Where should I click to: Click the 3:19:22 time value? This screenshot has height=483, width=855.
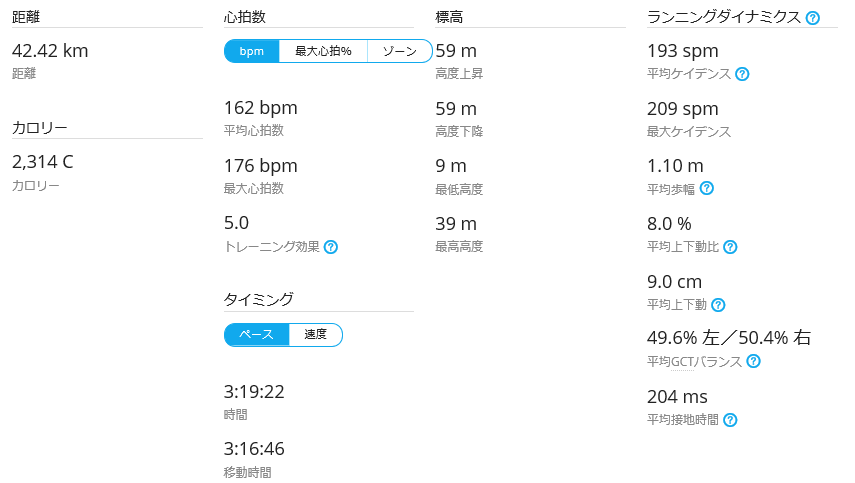(x=254, y=391)
